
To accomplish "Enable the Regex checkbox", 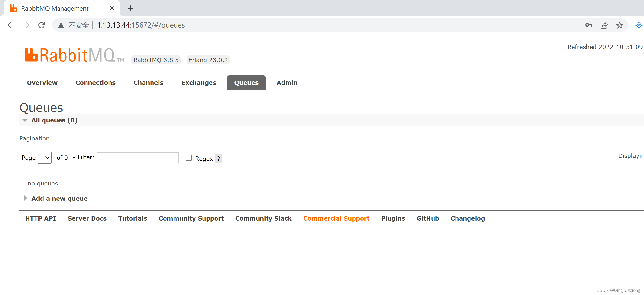I will pyautogui.click(x=188, y=158).
